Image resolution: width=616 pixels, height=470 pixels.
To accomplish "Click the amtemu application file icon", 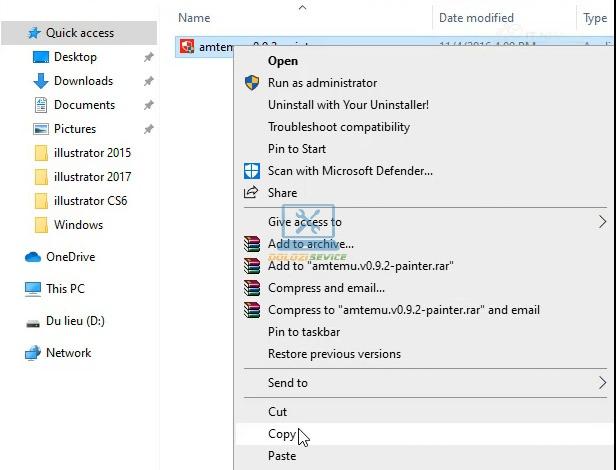I will point(187,47).
